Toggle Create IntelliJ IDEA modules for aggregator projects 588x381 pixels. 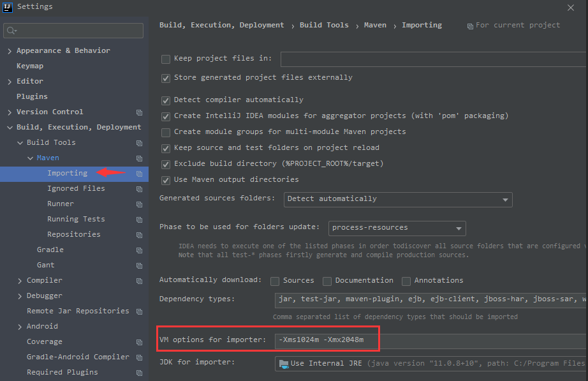[165, 116]
